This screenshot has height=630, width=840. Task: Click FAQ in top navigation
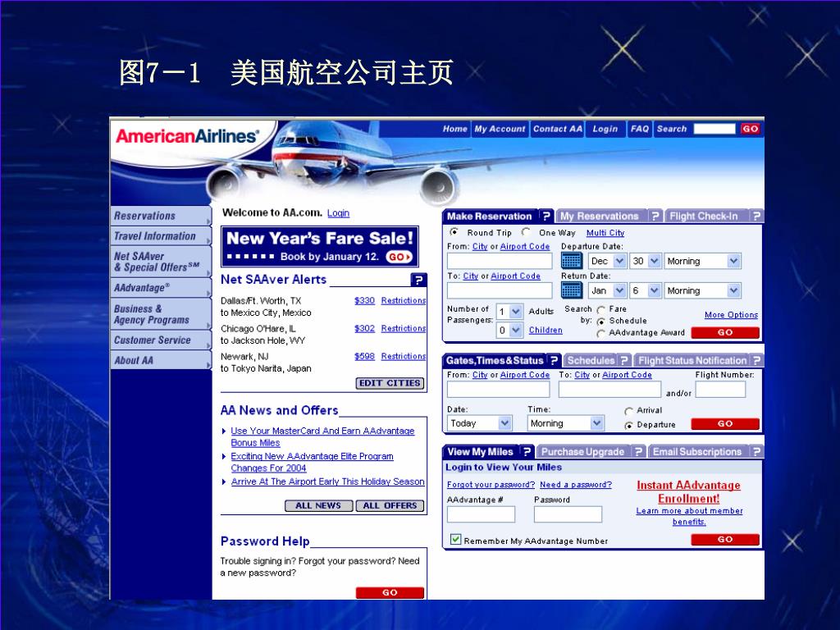(x=639, y=129)
